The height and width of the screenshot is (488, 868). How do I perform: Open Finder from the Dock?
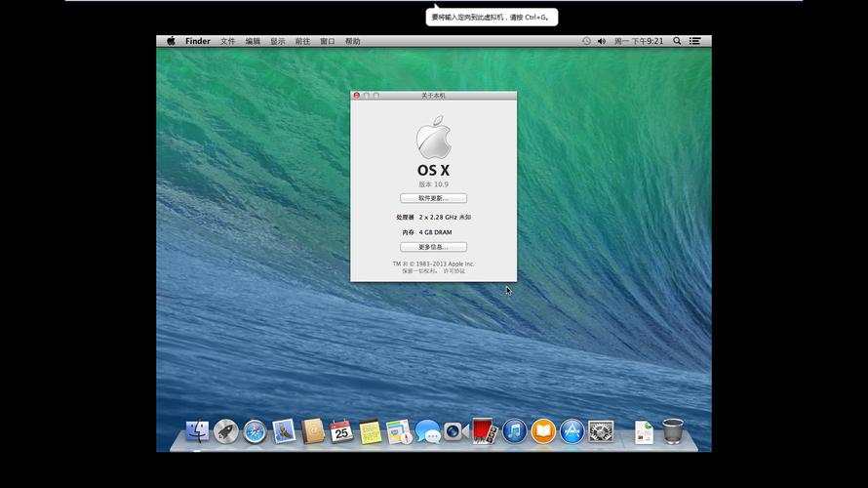click(x=197, y=431)
